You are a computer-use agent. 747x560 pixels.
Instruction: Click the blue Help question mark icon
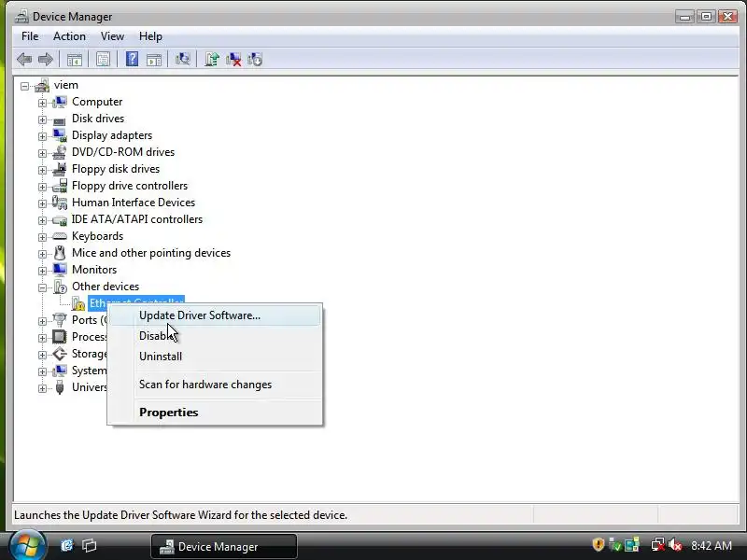132,59
